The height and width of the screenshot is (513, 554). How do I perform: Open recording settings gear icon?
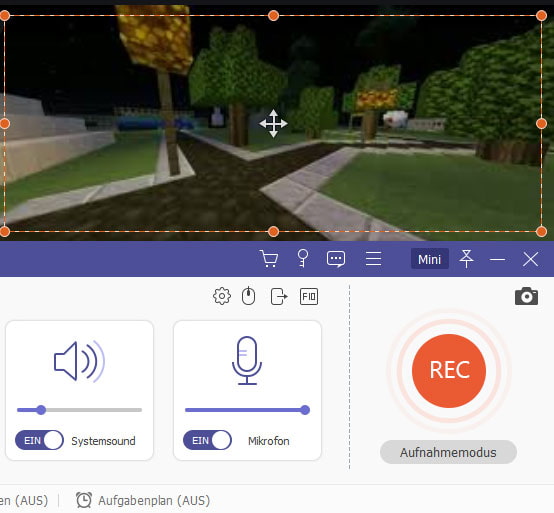tap(222, 296)
